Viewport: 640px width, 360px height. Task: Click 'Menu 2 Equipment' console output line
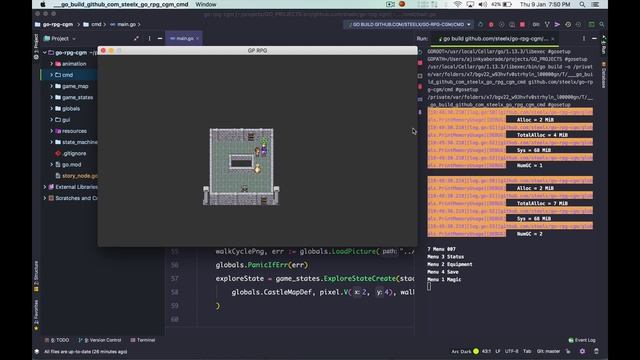pos(449,264)
